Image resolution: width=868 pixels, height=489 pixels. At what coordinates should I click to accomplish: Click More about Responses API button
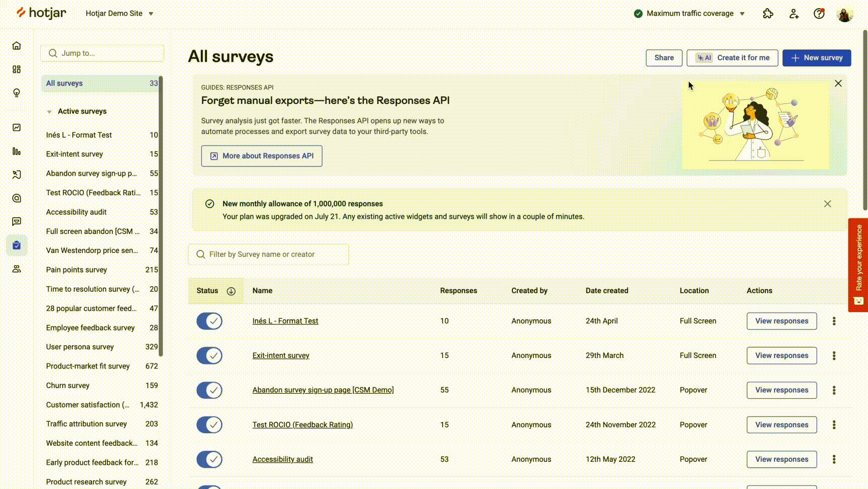[262, 156]
